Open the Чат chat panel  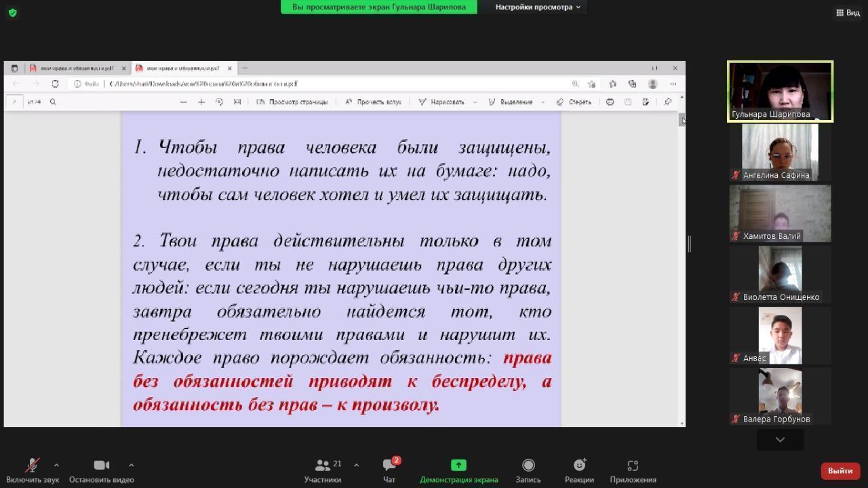[389, 470]
